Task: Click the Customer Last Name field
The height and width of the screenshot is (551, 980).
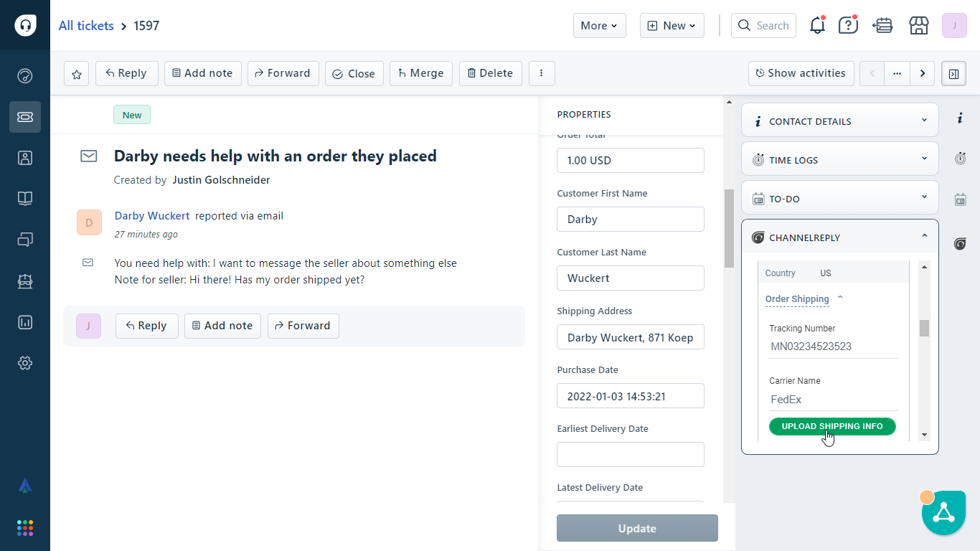Action: tap(631, 278)
